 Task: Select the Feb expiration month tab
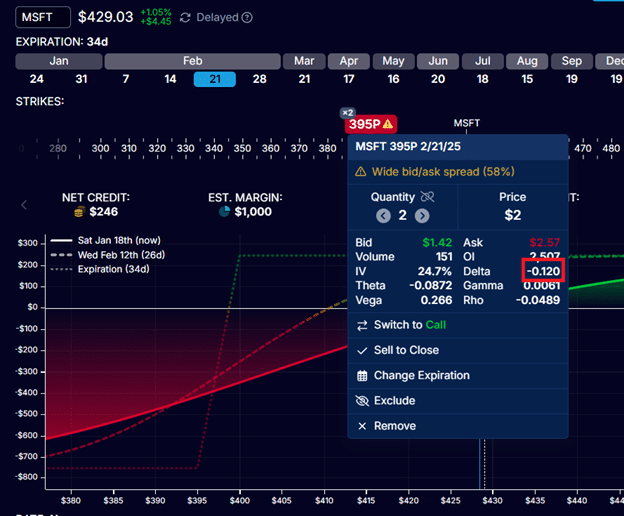(x=193, y=61)
